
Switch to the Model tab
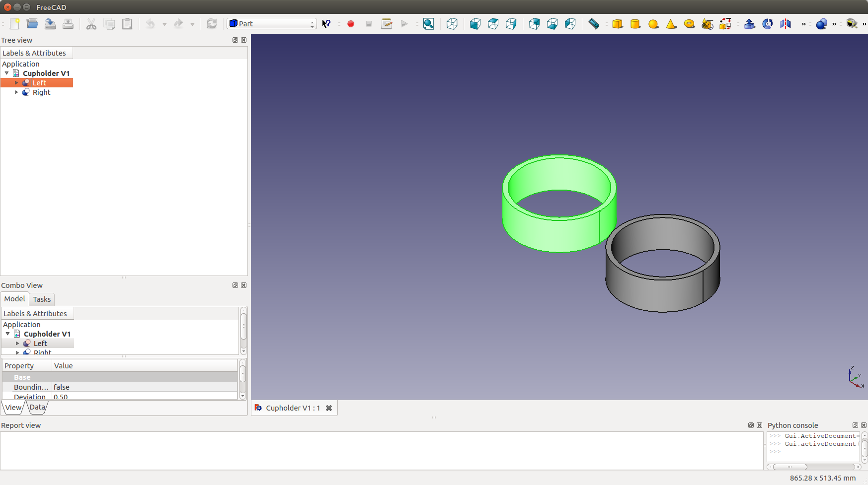pos(14,299)
